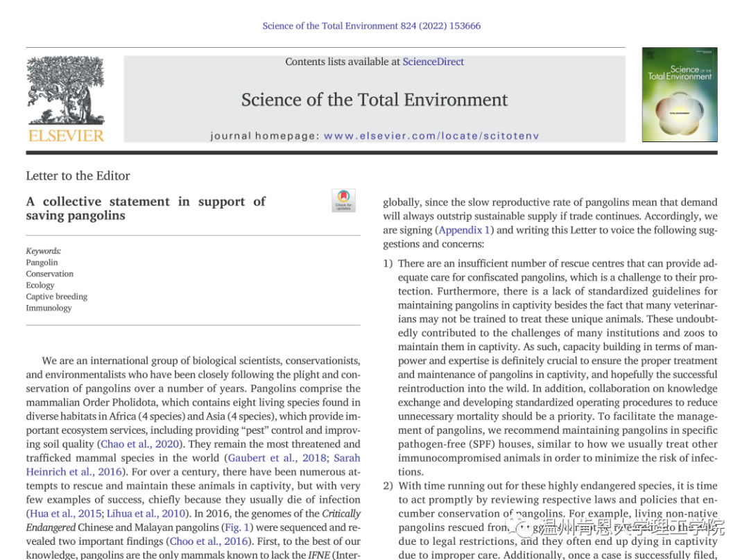Screen dimensions: 749x560
Task: Click the Letter to the Editor heading
Action: tap(78, 175)
